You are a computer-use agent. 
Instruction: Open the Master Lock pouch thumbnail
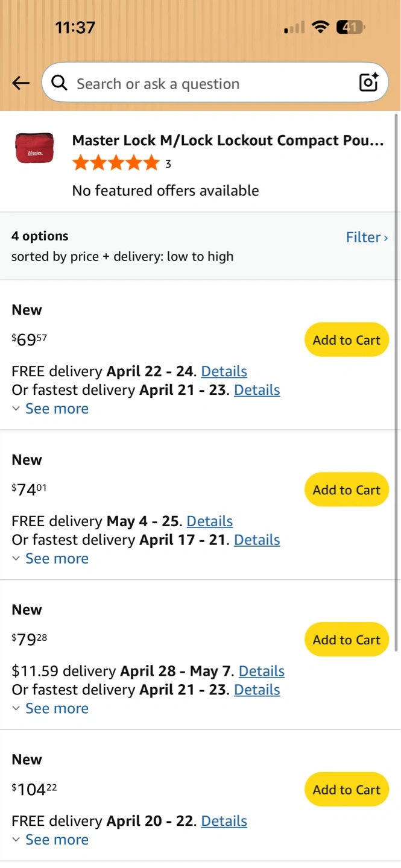click(34, 148)
